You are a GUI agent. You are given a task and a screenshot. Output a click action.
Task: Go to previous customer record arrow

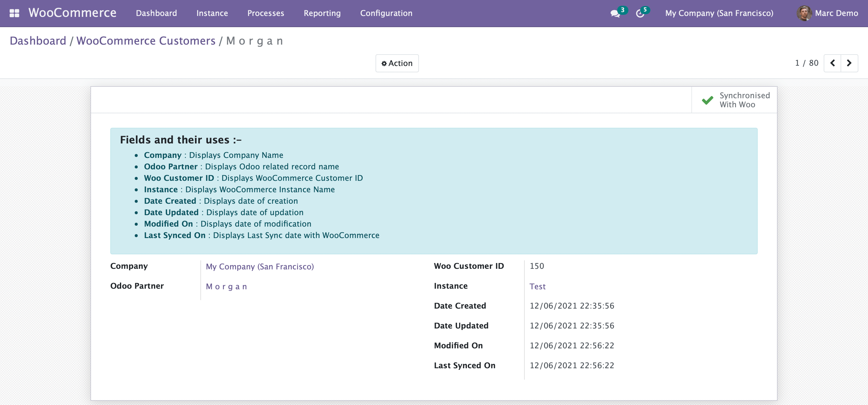point(832,63)
